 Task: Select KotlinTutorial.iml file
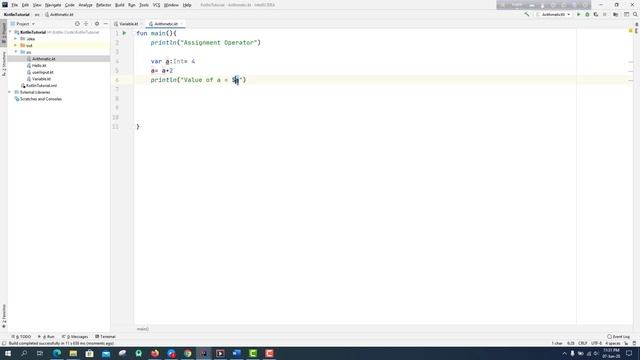(41, 85)
